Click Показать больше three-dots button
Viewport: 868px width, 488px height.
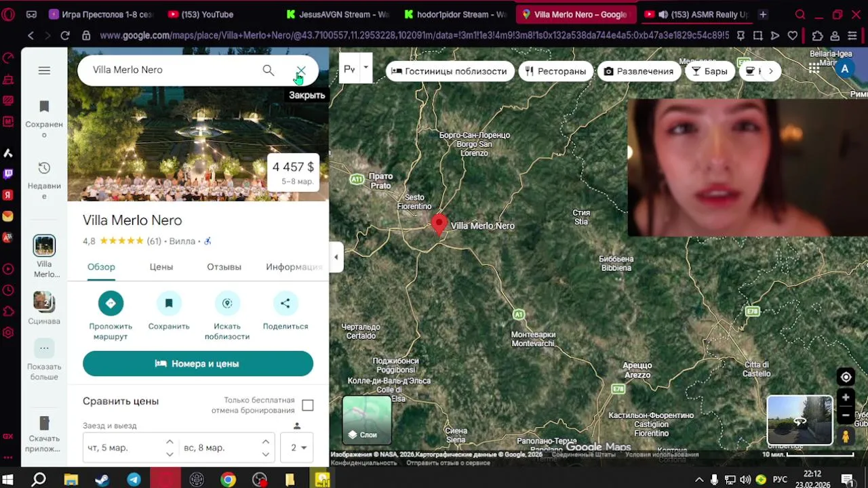pos(44,348)
